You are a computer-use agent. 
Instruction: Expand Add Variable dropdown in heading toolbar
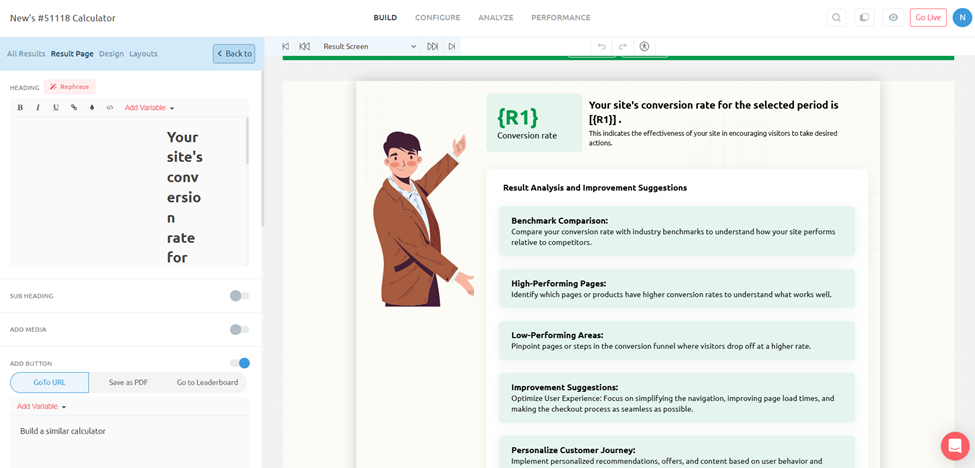pos(149,108)
